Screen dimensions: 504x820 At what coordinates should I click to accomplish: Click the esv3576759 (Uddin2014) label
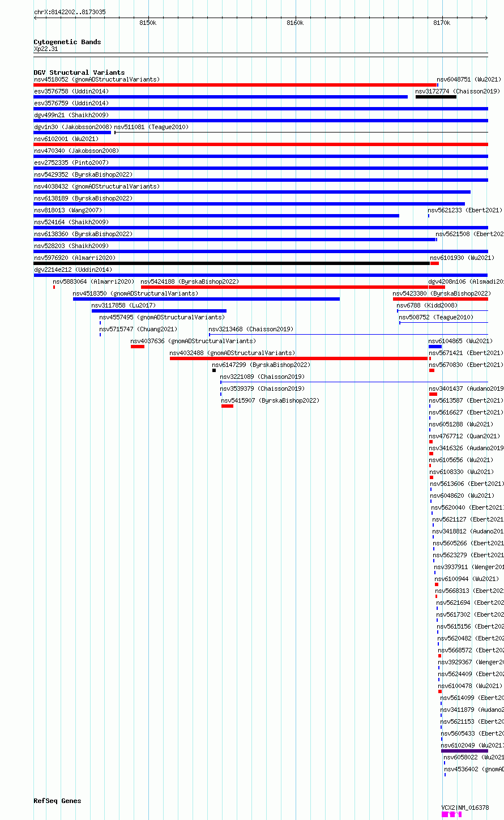(x=71, y=103)
